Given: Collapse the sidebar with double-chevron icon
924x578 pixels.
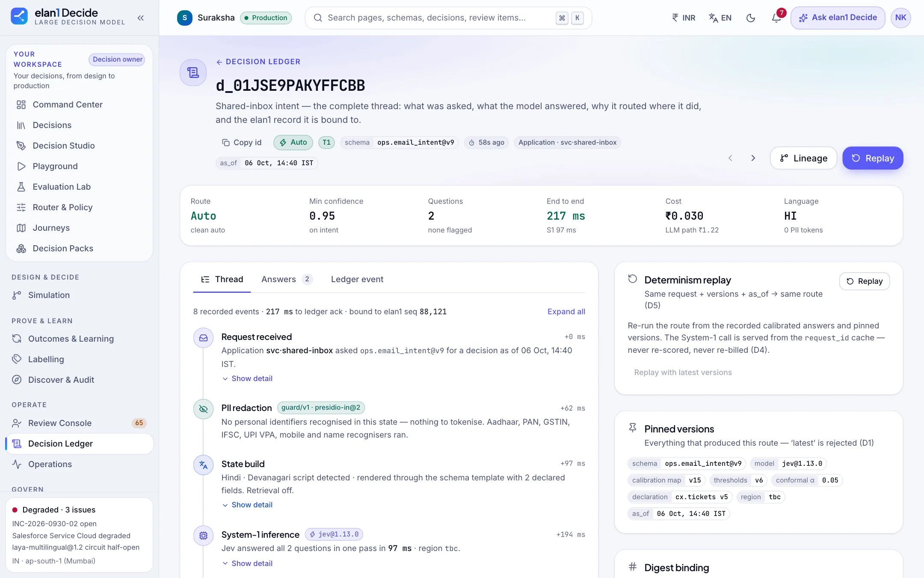Looking at the screenshot, I should (141, 18).
